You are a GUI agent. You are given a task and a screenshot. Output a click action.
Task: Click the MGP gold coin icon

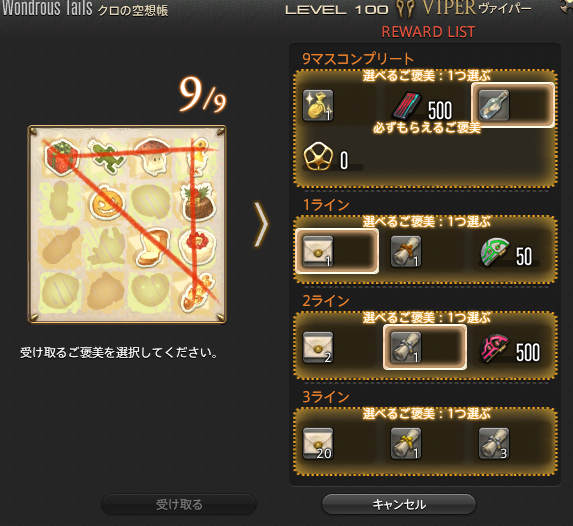[318, 156]
